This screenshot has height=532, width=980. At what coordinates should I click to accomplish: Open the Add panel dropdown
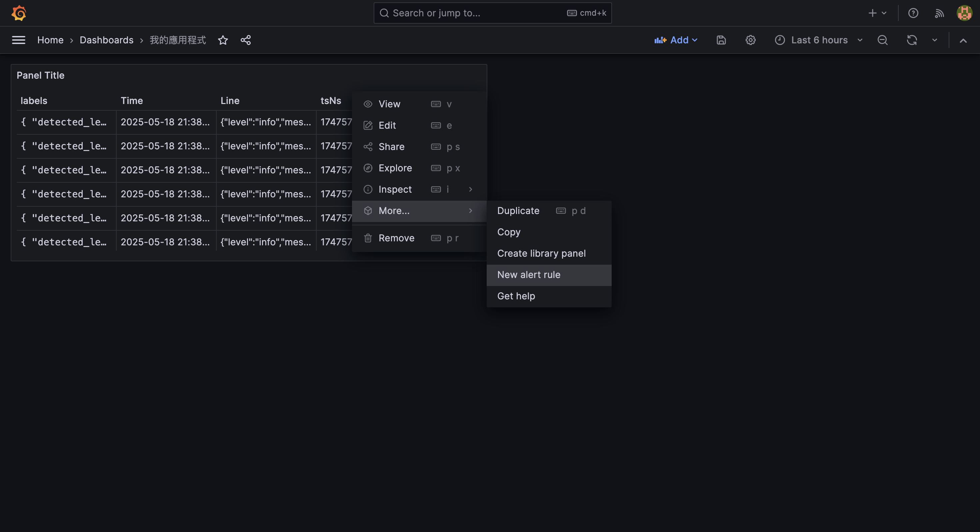[x=676, y=40]
